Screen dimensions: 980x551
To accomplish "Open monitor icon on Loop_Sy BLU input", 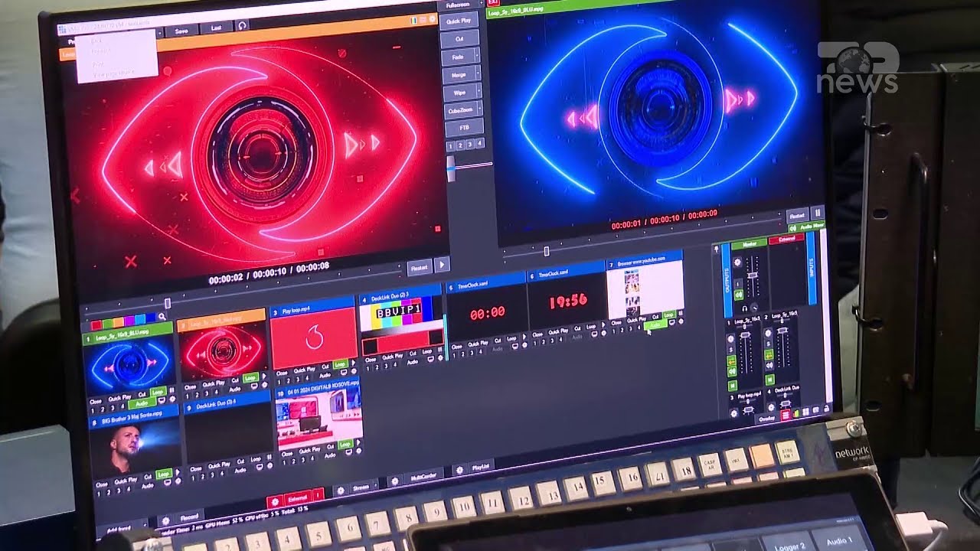I will (x=162, y=399).
